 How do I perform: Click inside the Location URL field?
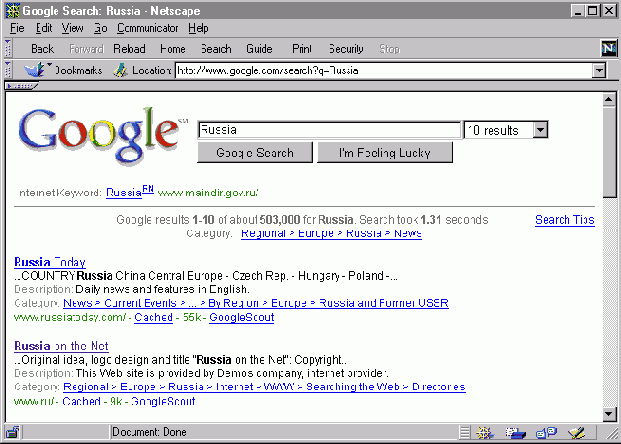pos(384,71)
